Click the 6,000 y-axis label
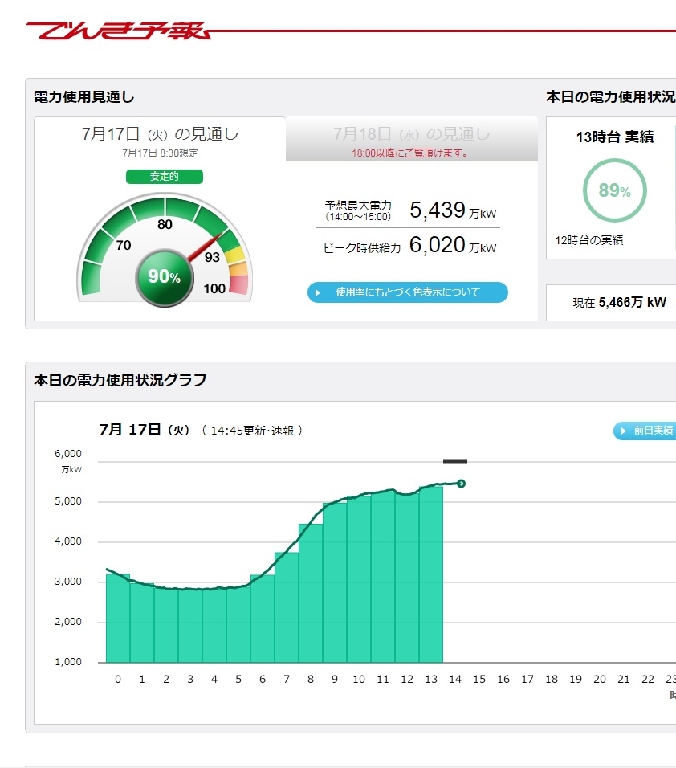The height and width of the screenshot is (768, 676). (x=68, y=454)
